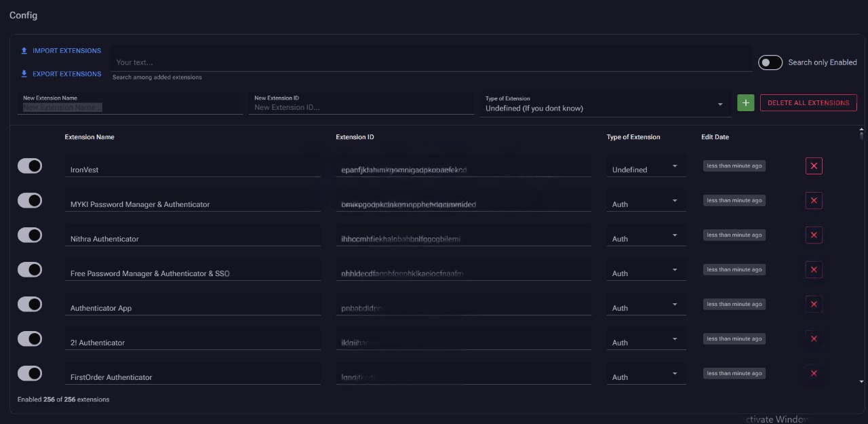Delete the FirstOrder Authenticator row
Image resolution: width=868 pixels, height=424 pixels.
(x=814, y=373)
